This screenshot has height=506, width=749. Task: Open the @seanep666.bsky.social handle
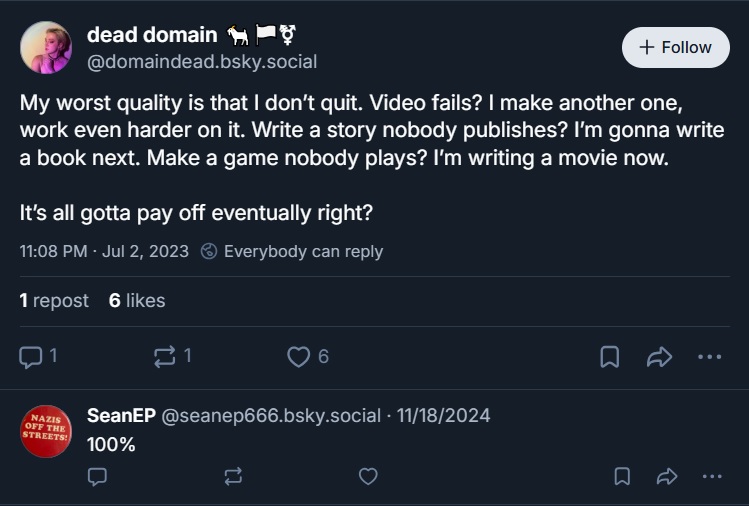264,415
